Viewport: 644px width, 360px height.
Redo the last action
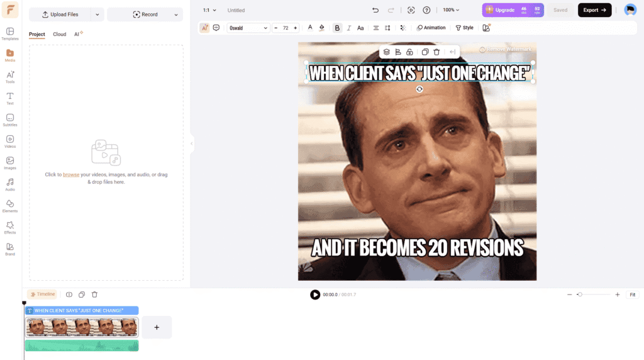click(391, 10)
